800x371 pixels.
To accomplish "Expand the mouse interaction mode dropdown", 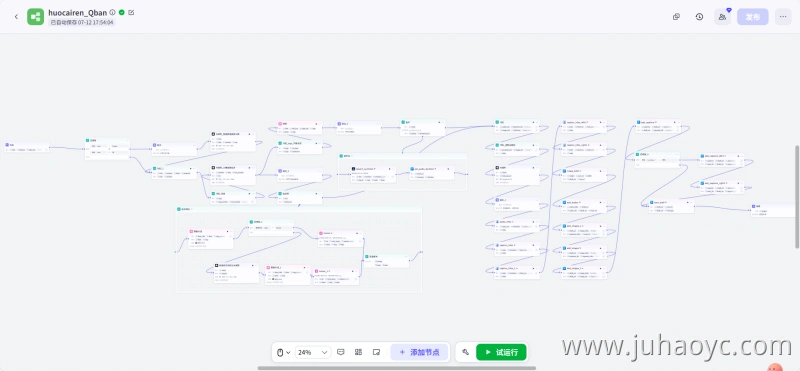I will click(x=284, y=352).
